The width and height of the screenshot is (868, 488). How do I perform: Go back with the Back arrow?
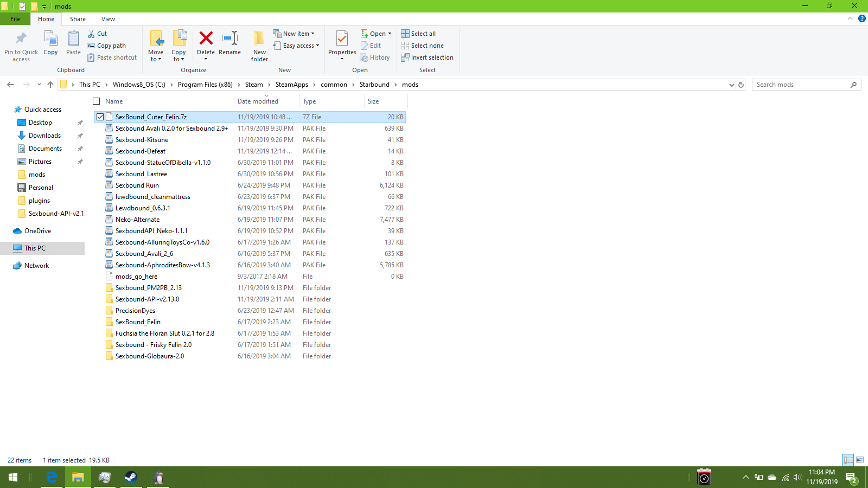click(x=10, y=85)
